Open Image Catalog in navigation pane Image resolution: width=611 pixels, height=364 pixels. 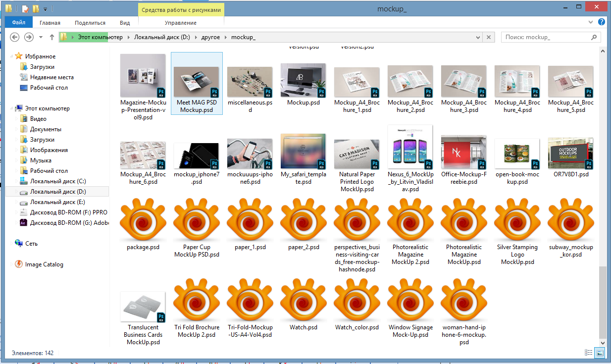[44, 264]
